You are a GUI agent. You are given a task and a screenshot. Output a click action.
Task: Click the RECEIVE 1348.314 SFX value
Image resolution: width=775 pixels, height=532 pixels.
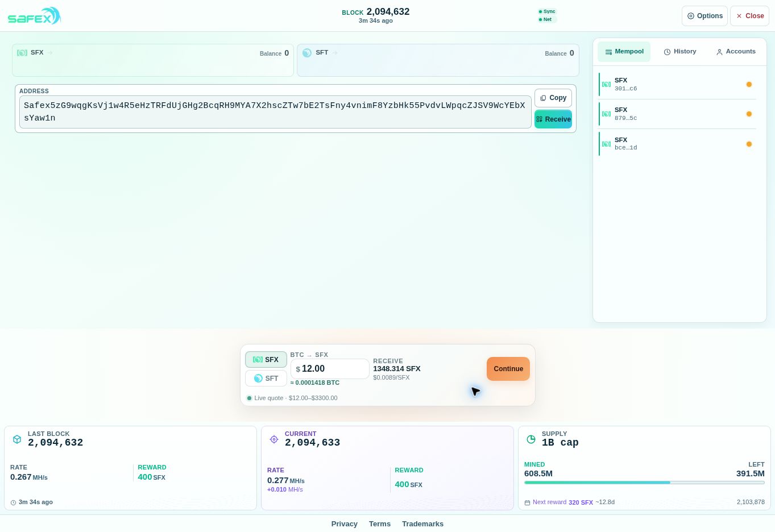point(397,369)
